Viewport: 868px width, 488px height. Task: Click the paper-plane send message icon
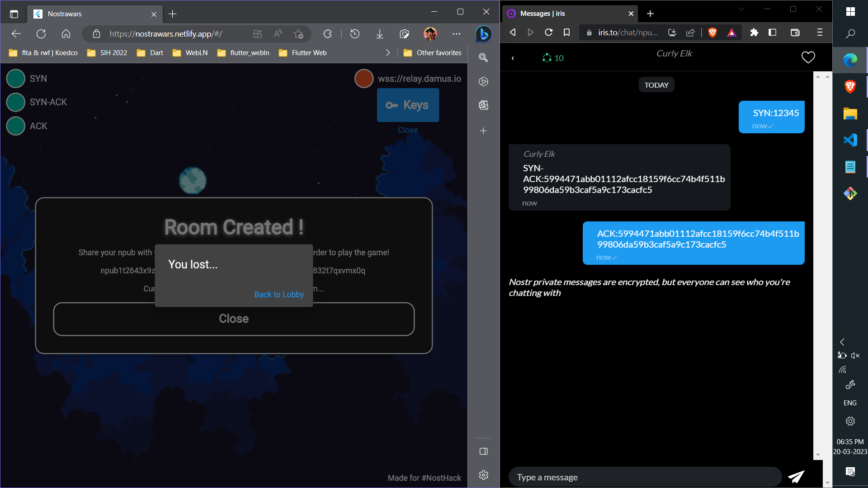(796, 477)
